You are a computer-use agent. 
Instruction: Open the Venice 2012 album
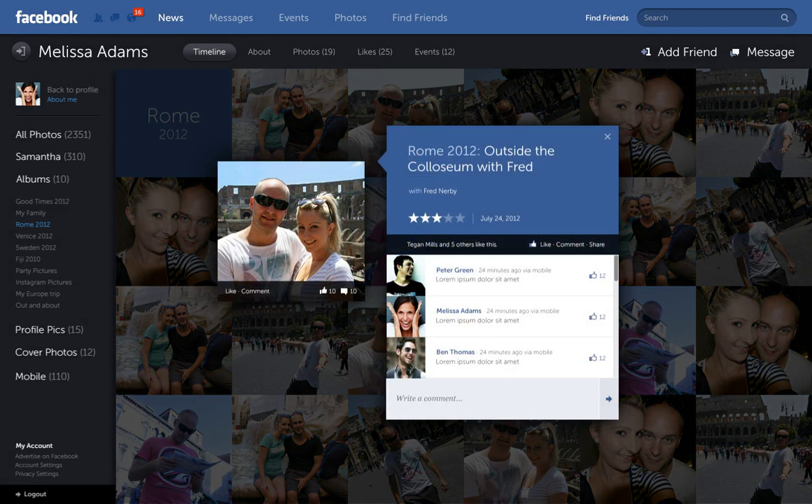[34, 236]
